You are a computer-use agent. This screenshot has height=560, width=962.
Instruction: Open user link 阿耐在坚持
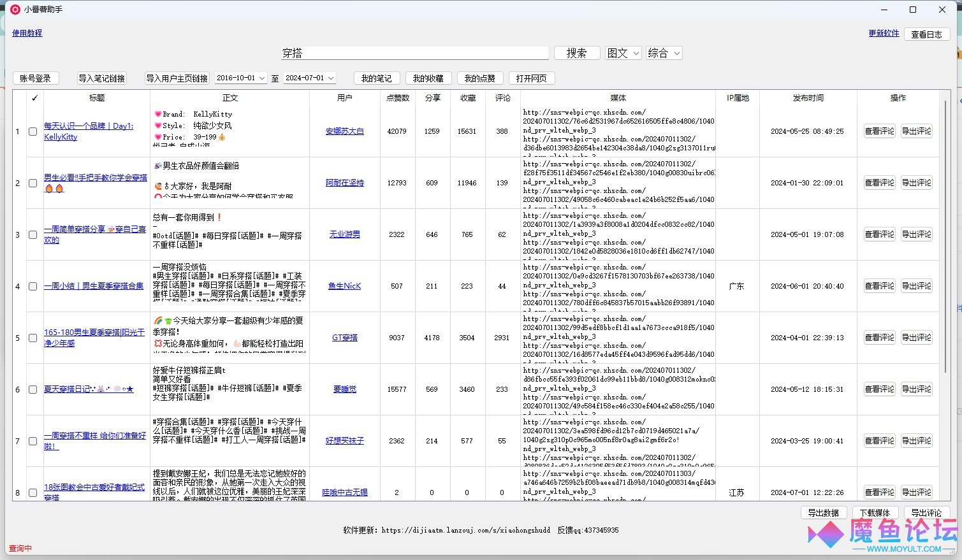pyautogui.click(x=345, y=183)
